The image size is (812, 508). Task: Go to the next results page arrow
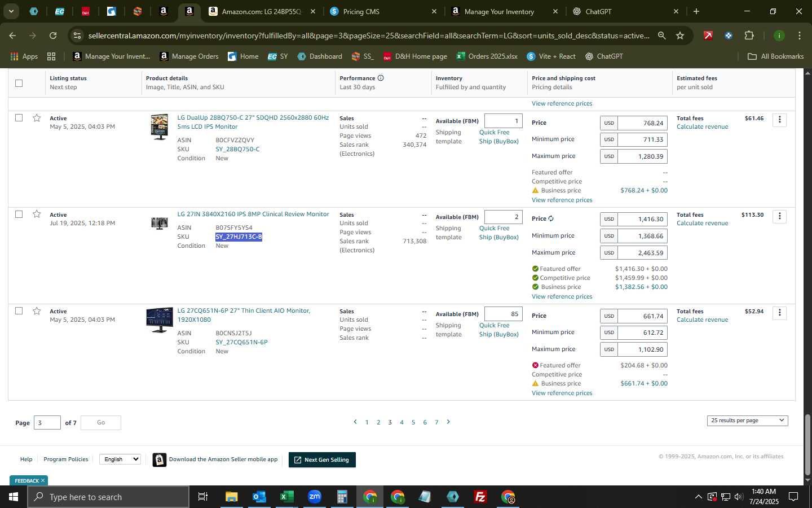[448, 422]
